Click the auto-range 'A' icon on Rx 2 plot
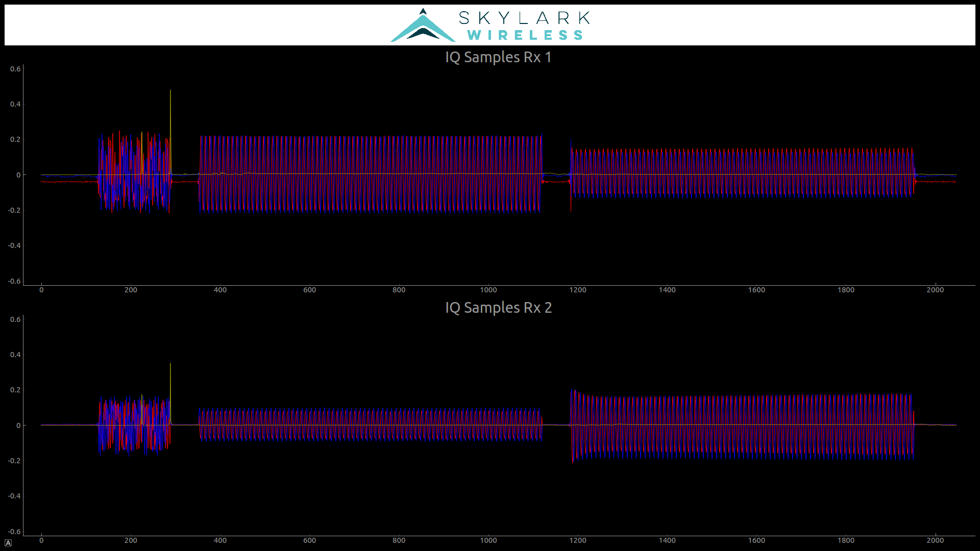This screenshot has height=551, width=980. [8, 542]
